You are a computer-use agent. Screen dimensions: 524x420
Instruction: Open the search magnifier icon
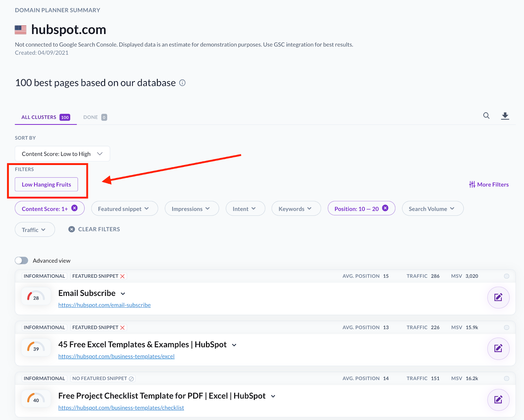[486, 116]
